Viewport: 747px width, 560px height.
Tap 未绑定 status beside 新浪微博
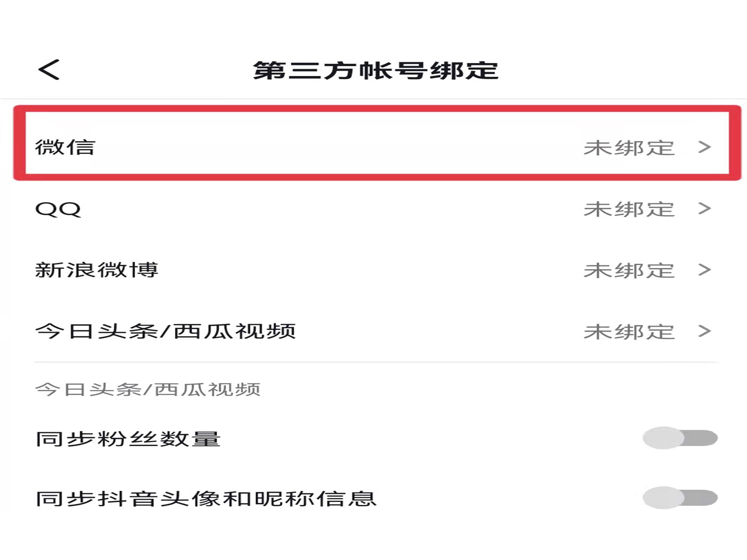pyautogui.click(x=629, y=270)
